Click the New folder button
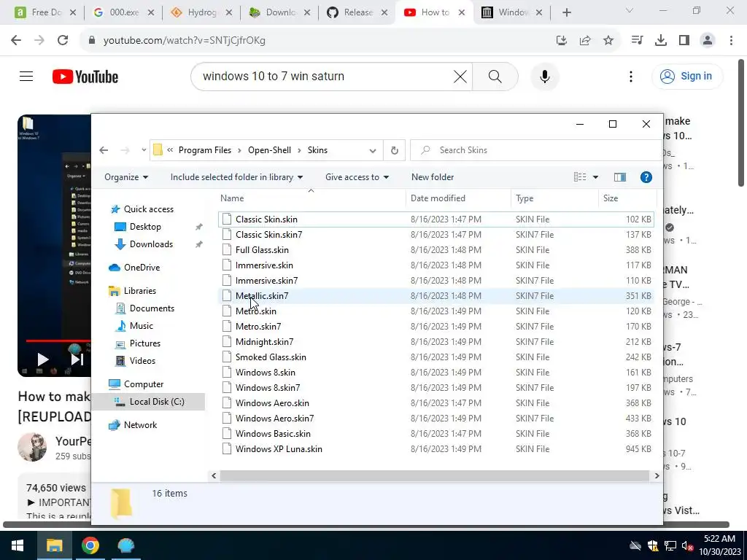 tap(433, 177)
